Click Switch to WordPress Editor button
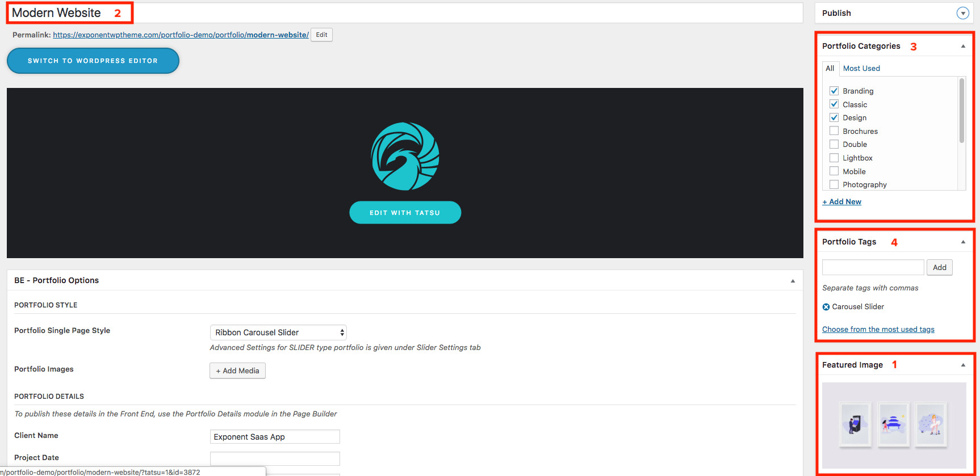This screenshot has width=980, height=476. pyautogui.click(x=93, y=61)
